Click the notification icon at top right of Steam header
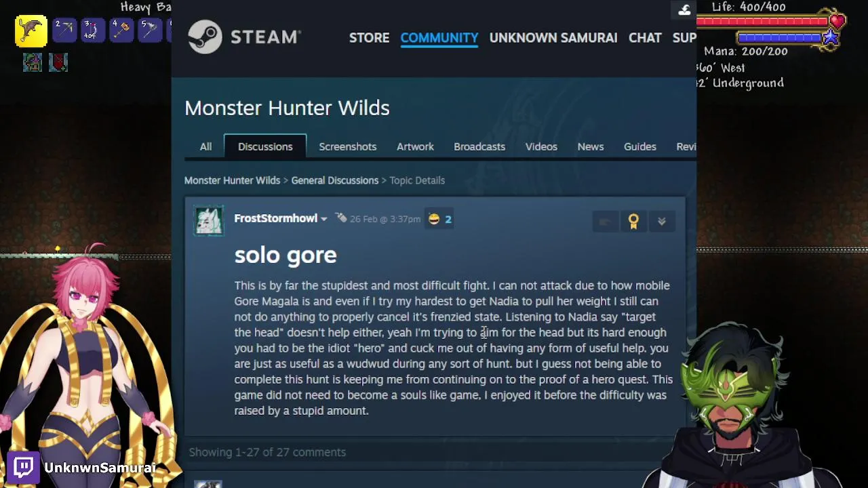The image size is (868, 488). 684,9
